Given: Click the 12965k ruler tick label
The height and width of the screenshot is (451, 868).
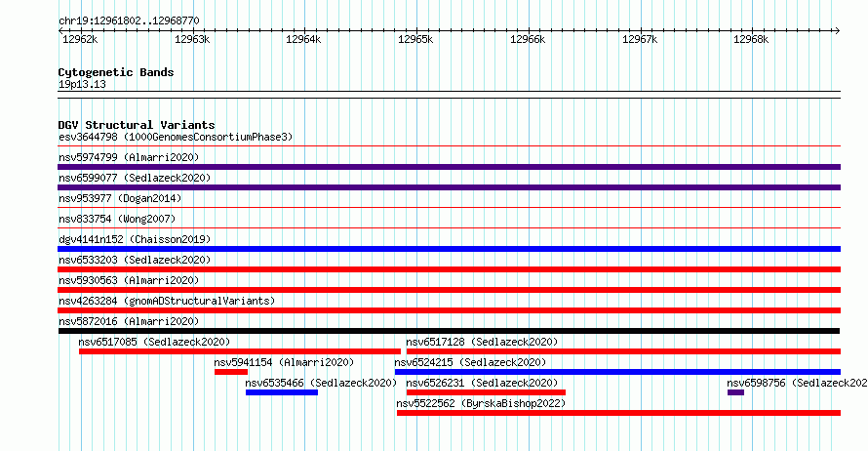Looking at the screenshot, I should (x=415, y=39).
